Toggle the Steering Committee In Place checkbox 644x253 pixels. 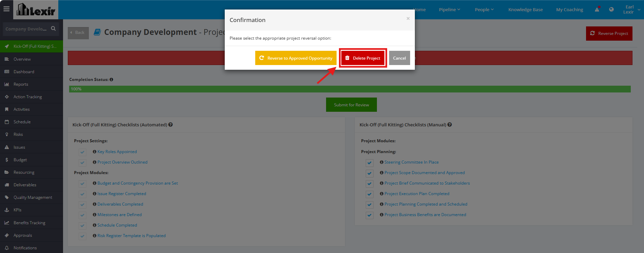pyautogui.click(x=369, y=163)
